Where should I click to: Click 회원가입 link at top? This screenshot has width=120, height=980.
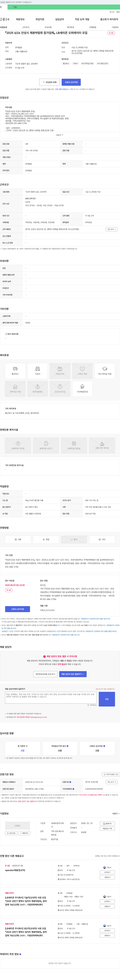tap(118, 12)
